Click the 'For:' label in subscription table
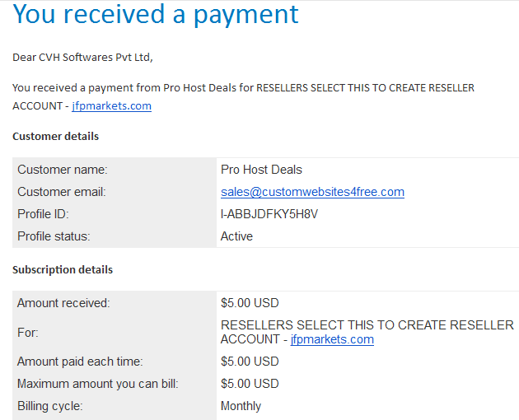519x420 pixels. pyautogui.click(x=28, y=332)
